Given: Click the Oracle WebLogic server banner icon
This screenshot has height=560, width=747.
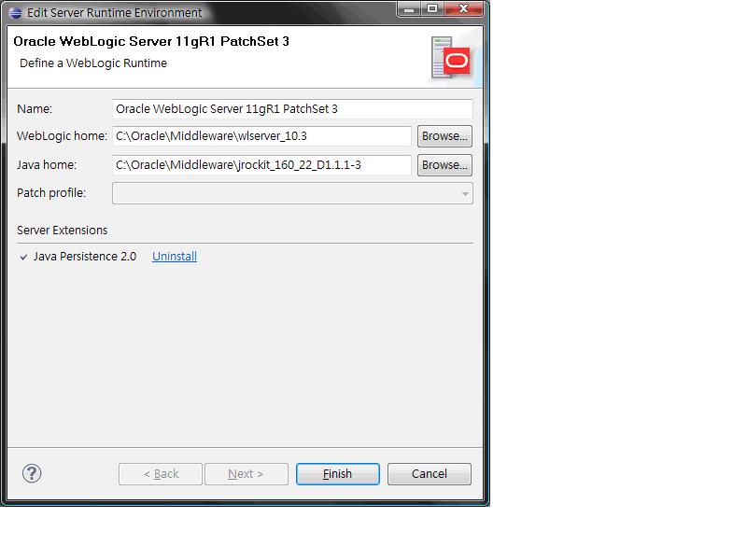Looking at the screenshot, I should click(x=451, y=59).
